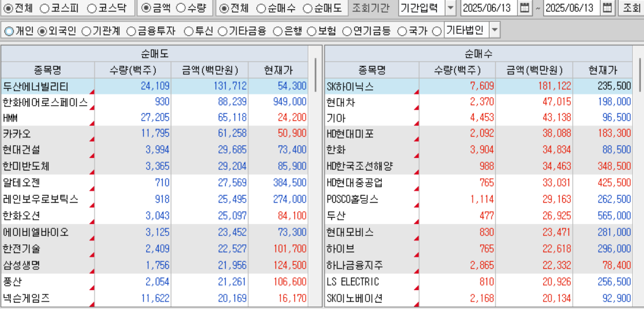
Task: Sort 순매도 table by 종목명 header
Action: 48,70
